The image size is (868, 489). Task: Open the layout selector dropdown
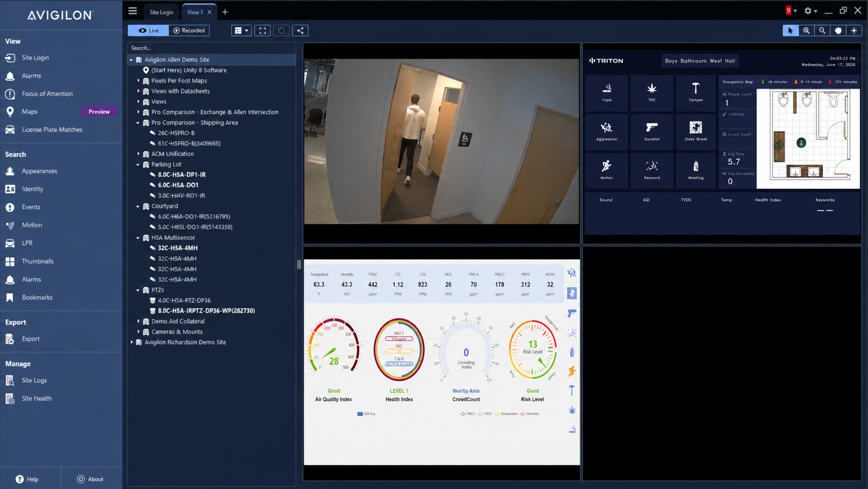(241, 31)
